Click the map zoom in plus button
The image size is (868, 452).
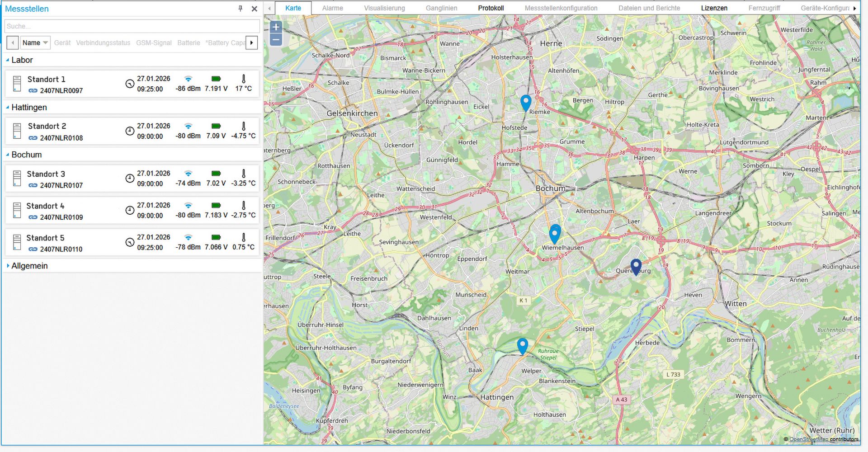click(276, 27)
